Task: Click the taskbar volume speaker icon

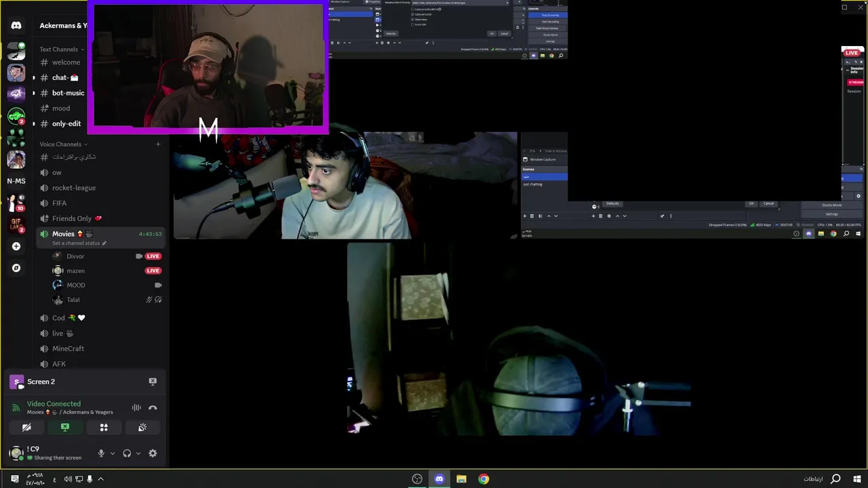Action: (x=68, y=479)
